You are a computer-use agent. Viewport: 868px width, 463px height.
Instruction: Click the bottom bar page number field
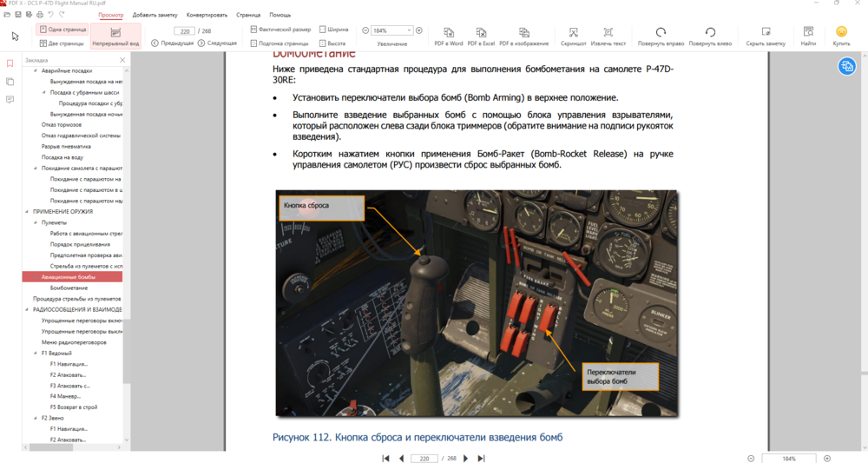pyautogui.click(x=424, y=459)
